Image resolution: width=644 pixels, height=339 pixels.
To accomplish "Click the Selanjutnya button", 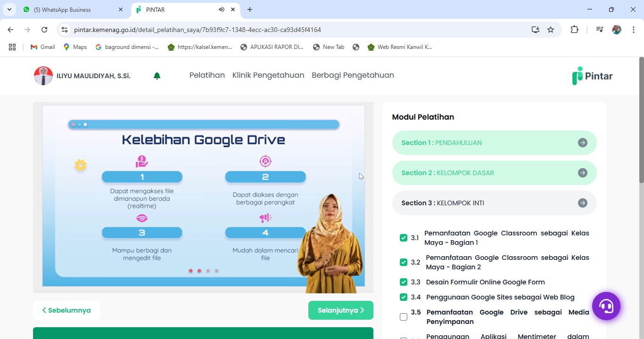I will click(x=341, y=310).
